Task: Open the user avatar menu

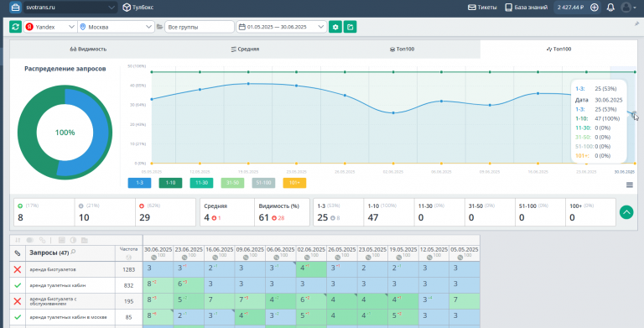Action: (629, 7)
